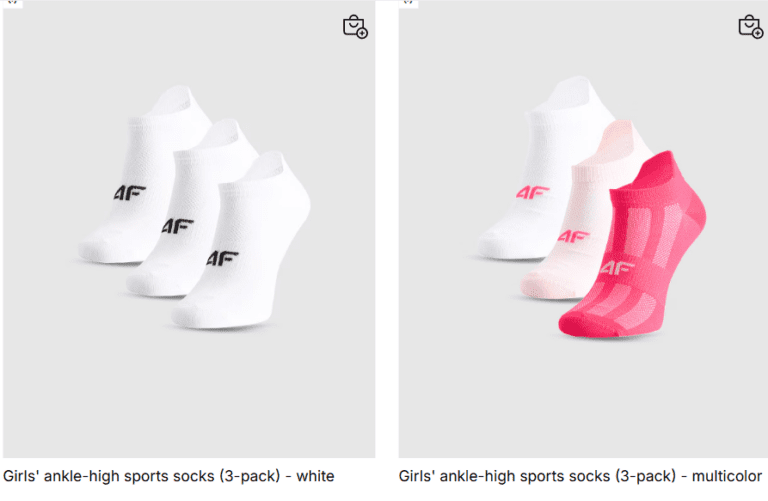Click pink 4F logo on the light pink sock
Viewport: 768px width, 501px height.
click(x=574, y=237)
